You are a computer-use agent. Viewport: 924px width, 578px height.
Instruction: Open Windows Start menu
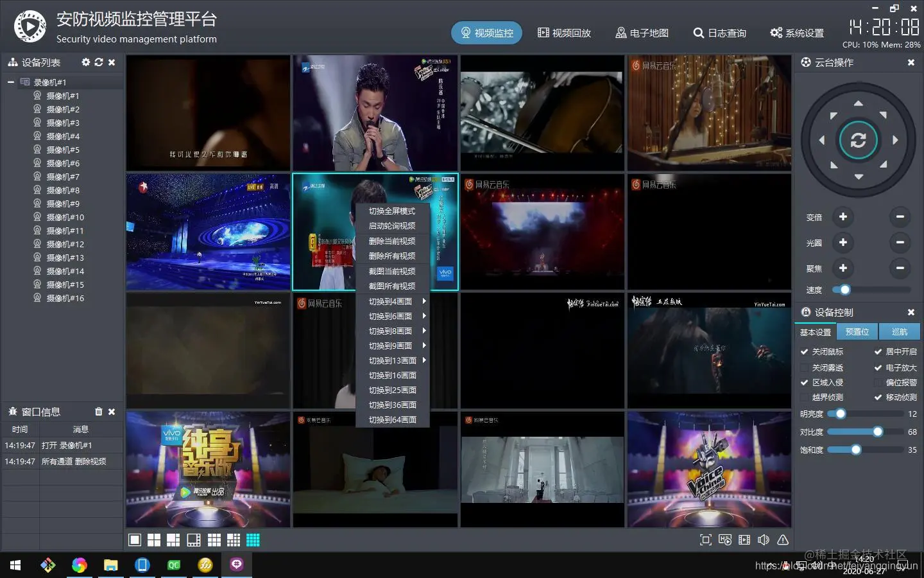pos(15,565)
